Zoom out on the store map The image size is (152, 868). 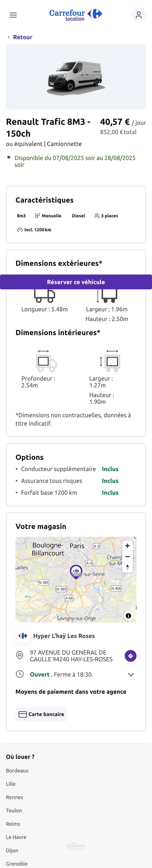(x=127, y=557)
